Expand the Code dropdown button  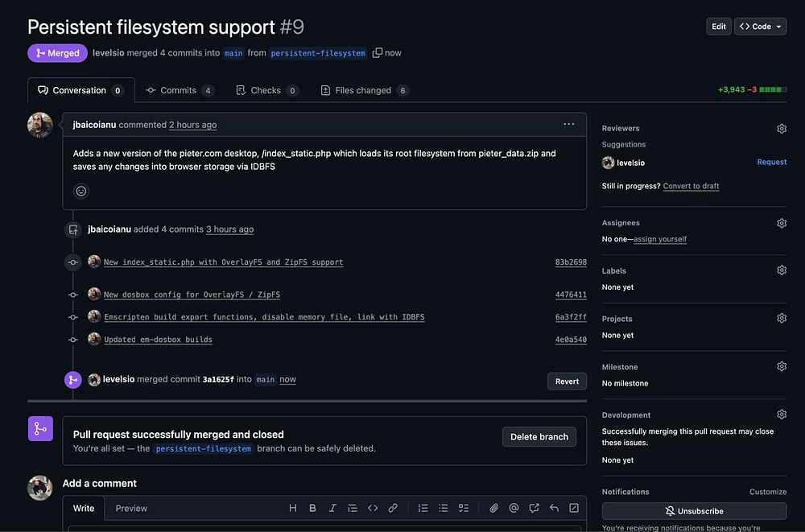point(761,27)
